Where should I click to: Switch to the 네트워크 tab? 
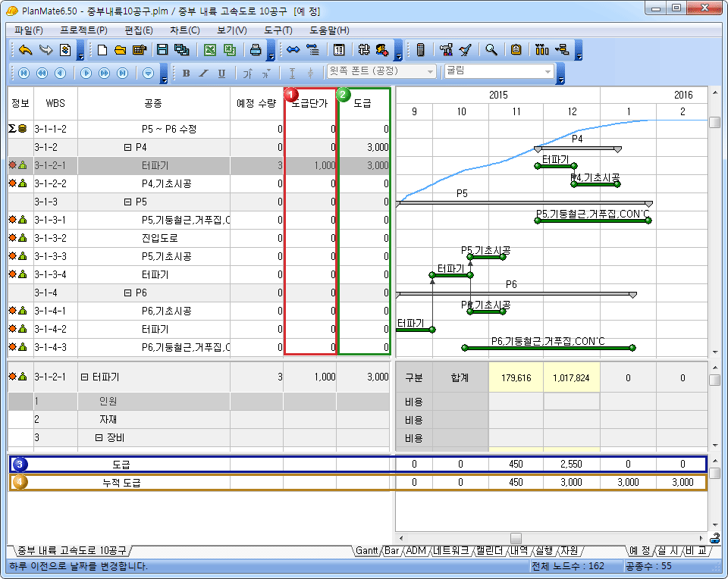451,551
